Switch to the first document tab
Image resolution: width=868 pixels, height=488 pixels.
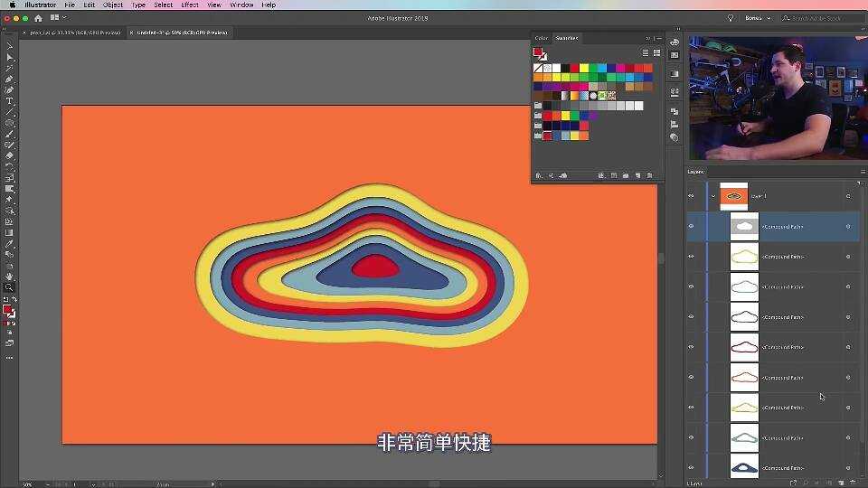click(x=72, y=33)
